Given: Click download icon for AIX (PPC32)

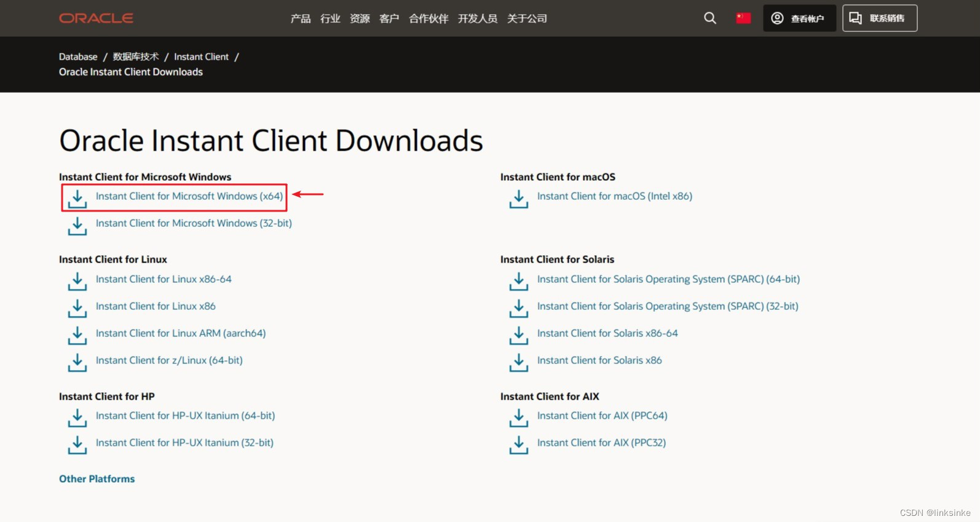Looking at the screenshot, I should [519, 445].
